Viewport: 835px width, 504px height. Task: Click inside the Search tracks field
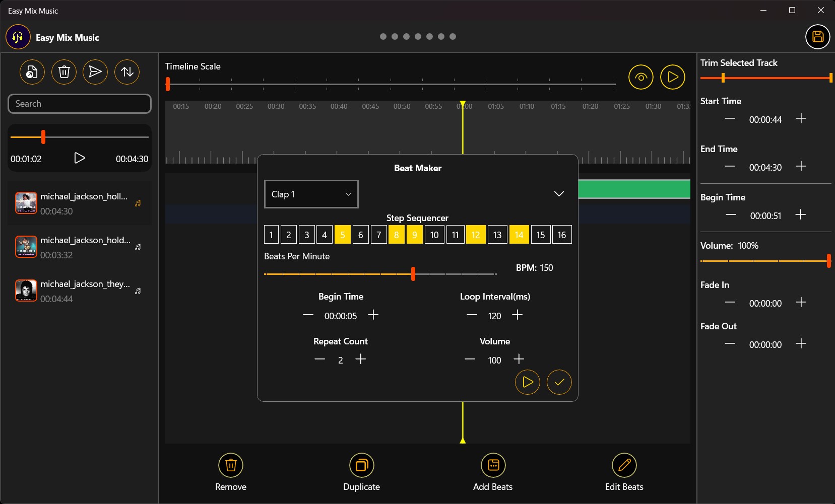79,103
